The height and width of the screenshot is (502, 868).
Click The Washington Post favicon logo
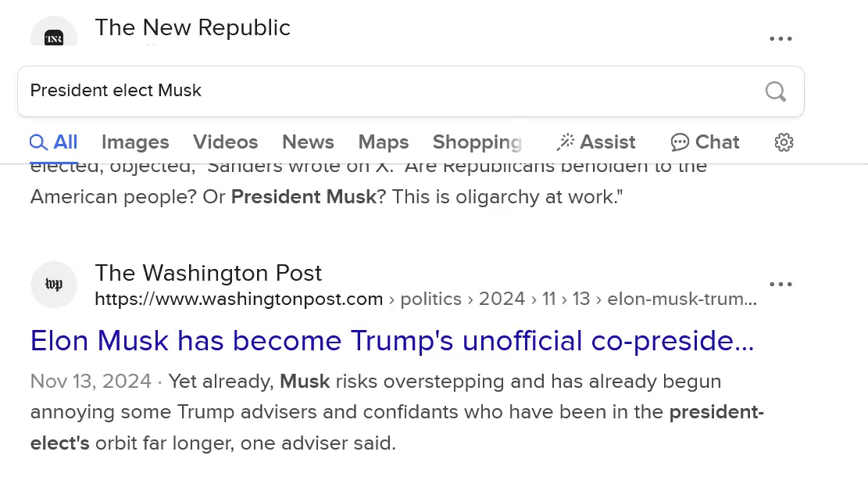(x=54, y=285)
